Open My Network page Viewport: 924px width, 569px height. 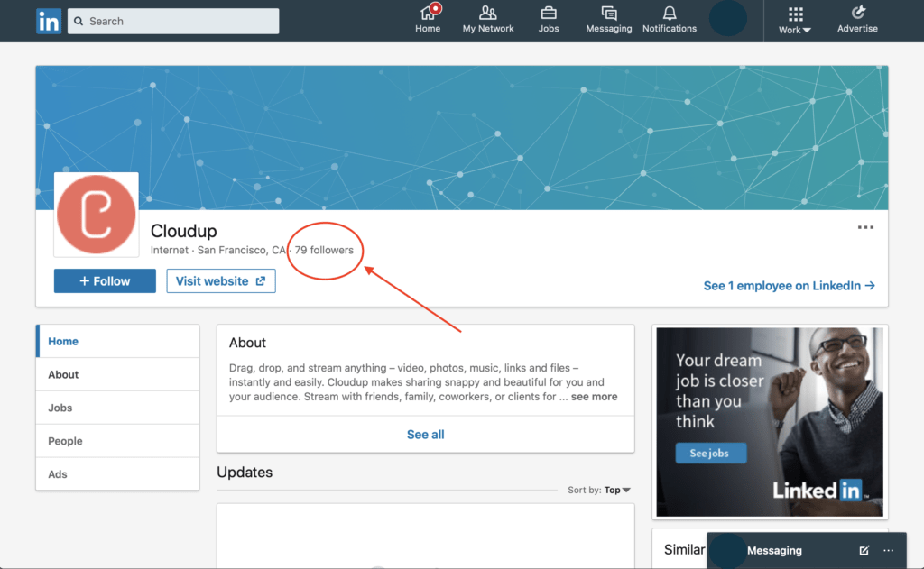[x=488, y=20]
